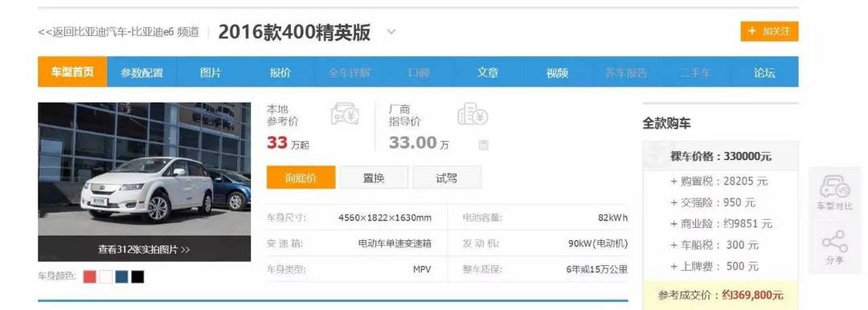The image size is (868, 310).
Task: Choose the red body color swatch
Action: (90, 277)
